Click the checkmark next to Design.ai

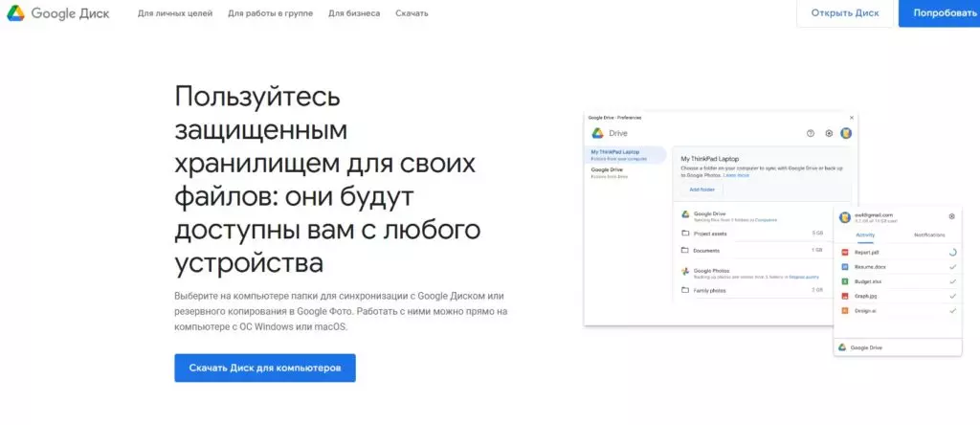point(952,311)
